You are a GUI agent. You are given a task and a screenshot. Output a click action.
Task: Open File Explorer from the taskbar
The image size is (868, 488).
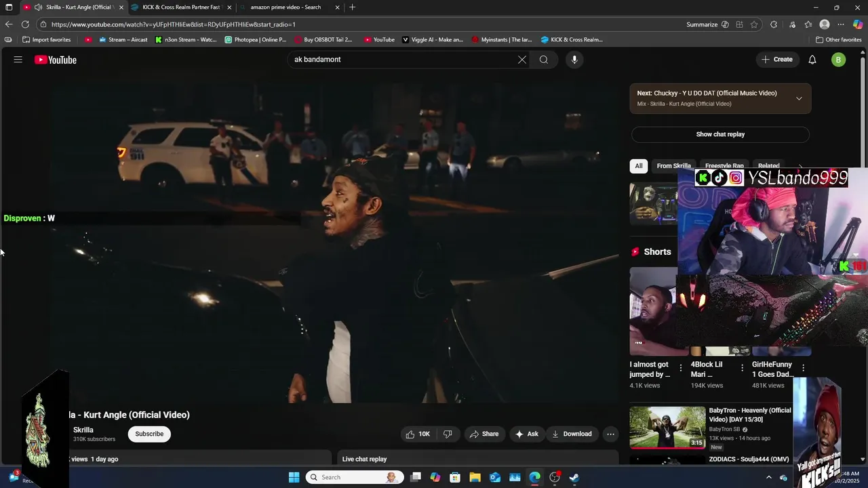point(475,477)
